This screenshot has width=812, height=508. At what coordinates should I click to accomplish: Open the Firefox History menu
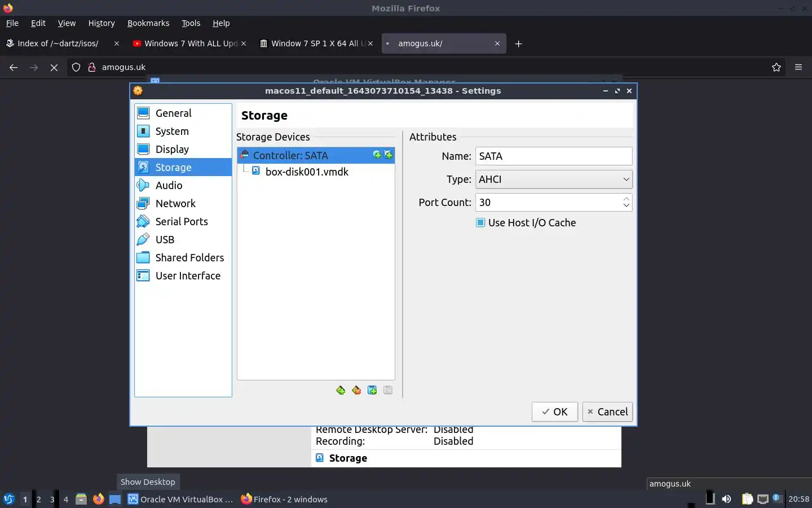click(x=101, y=23)
